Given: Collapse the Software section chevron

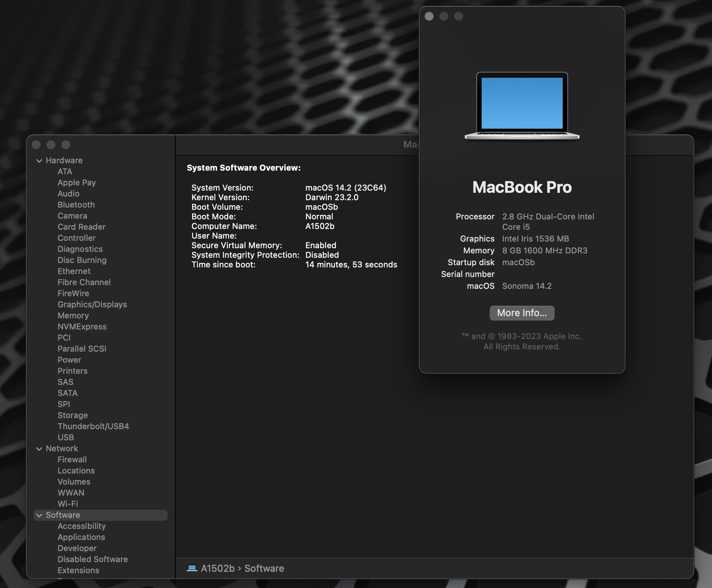Looking at the screenshot, I should (x=39, y=515).
